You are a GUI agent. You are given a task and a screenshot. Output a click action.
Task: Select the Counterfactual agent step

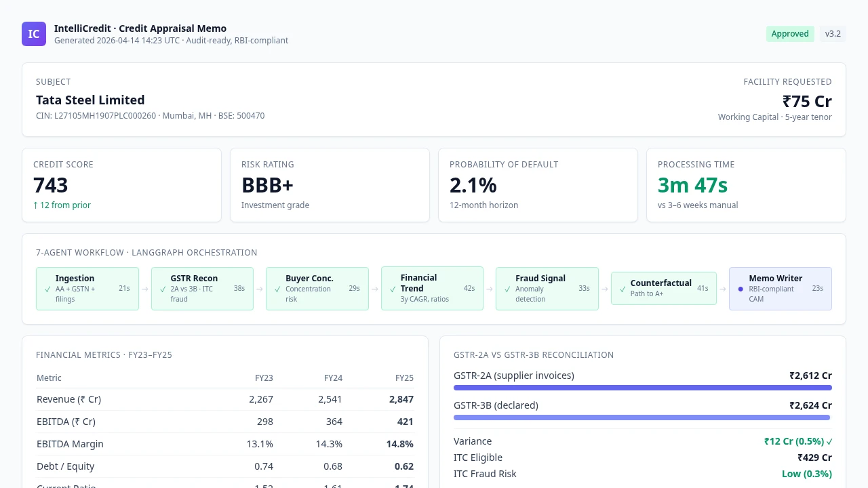coord(664,288)
